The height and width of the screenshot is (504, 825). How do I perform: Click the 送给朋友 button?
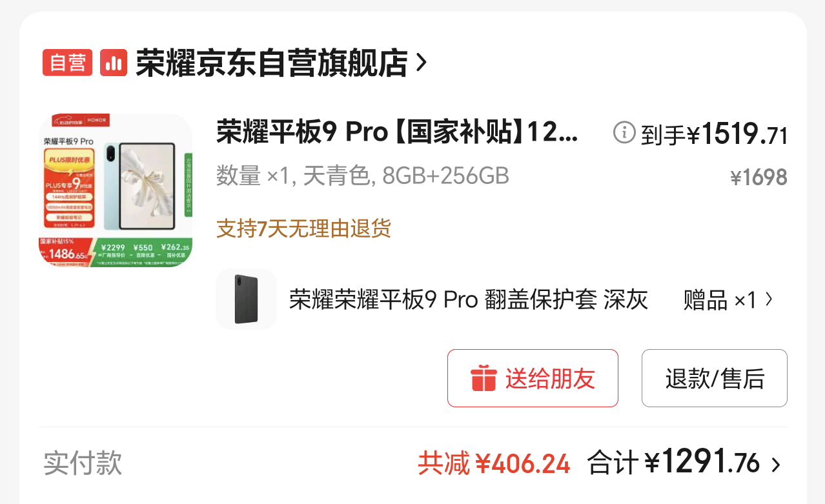(x=533, y=378)
